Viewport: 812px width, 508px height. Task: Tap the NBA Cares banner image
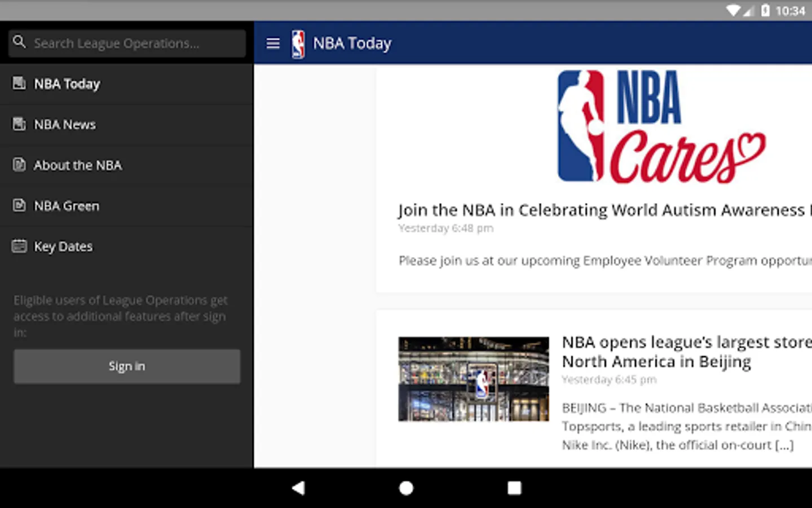pyautogui.click(x=661, y=126)
